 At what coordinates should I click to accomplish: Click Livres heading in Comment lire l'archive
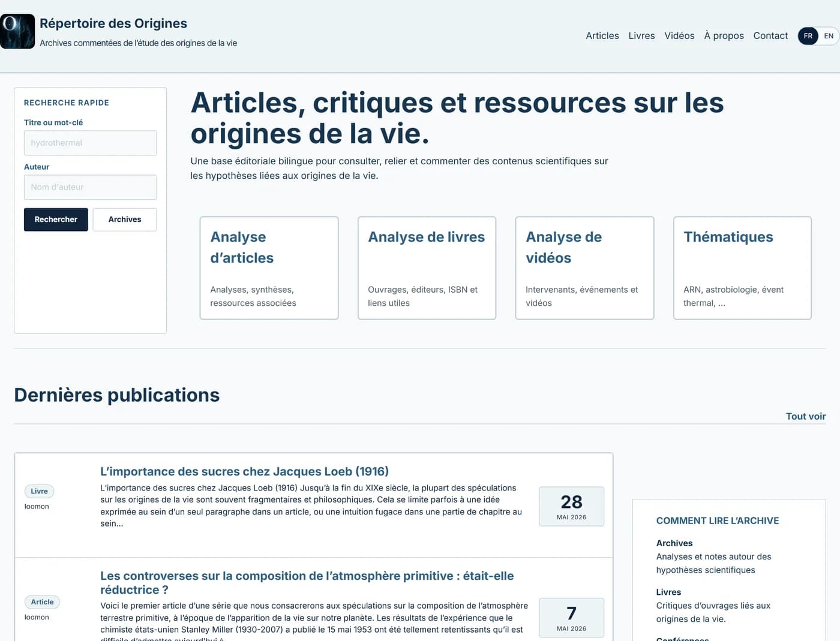[x=668, y=592]
